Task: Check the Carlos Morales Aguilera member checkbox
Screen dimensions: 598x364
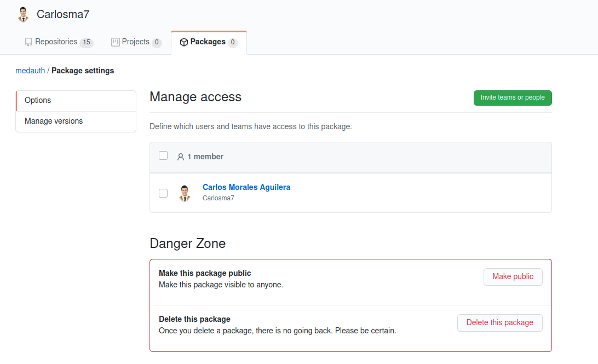Action: point(163,193)
